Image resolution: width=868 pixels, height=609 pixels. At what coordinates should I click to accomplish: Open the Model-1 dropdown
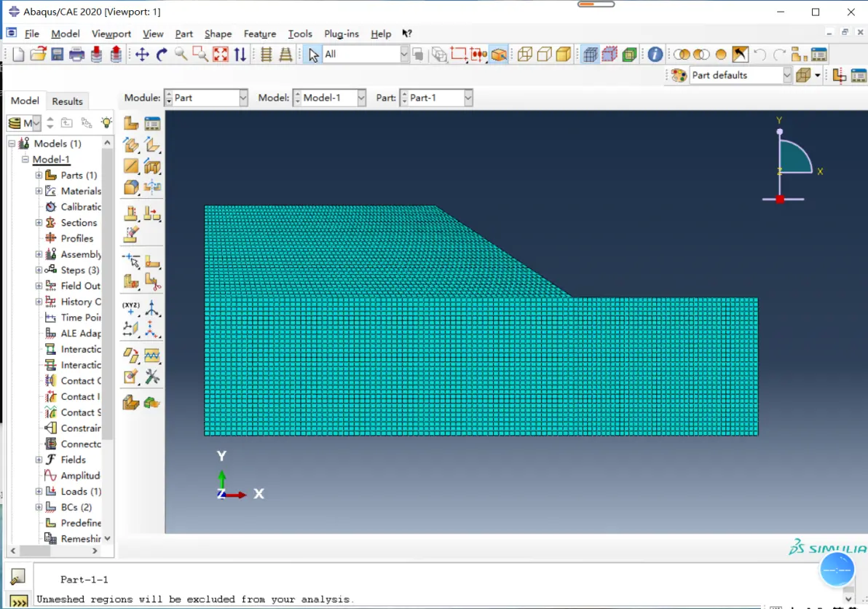(361, 98)
